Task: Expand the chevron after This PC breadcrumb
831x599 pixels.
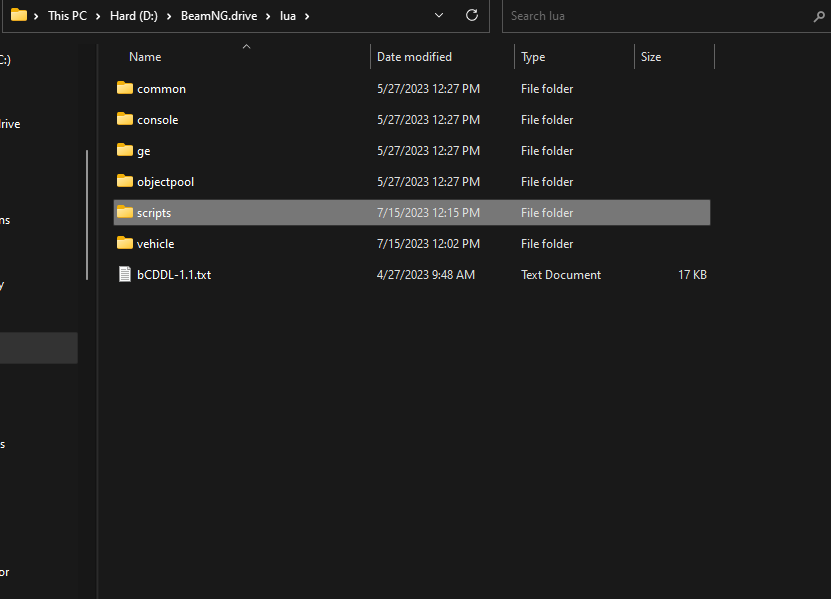Action: [99, 16]
